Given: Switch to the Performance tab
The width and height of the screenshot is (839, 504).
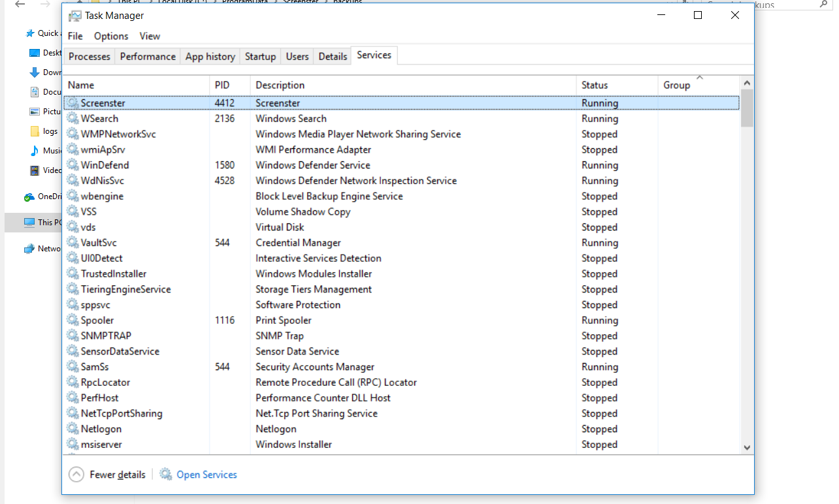Looking at the screenshot, I should [148, 57].
